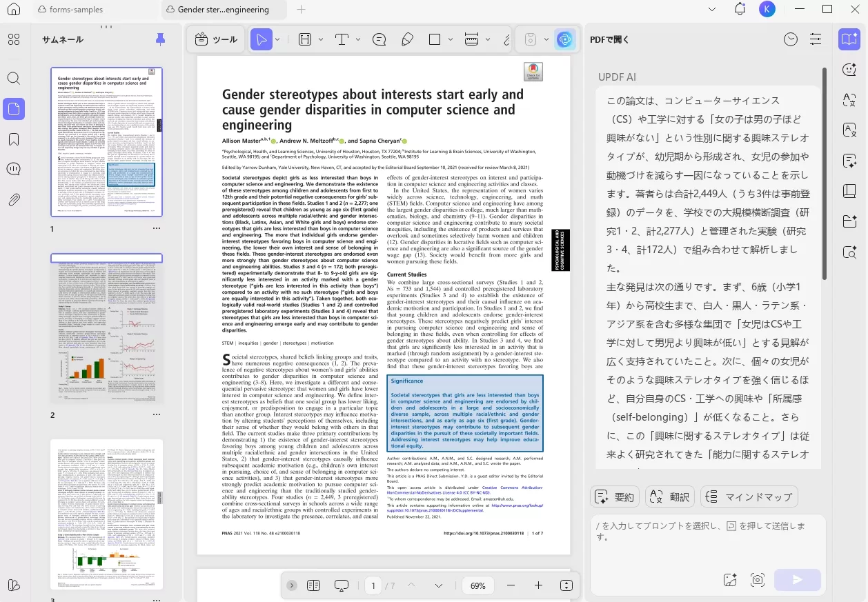Screen dimensions: 868x602
Task: Expand the rectangle shape tool dropdown
Action: [x=449, y=40]
